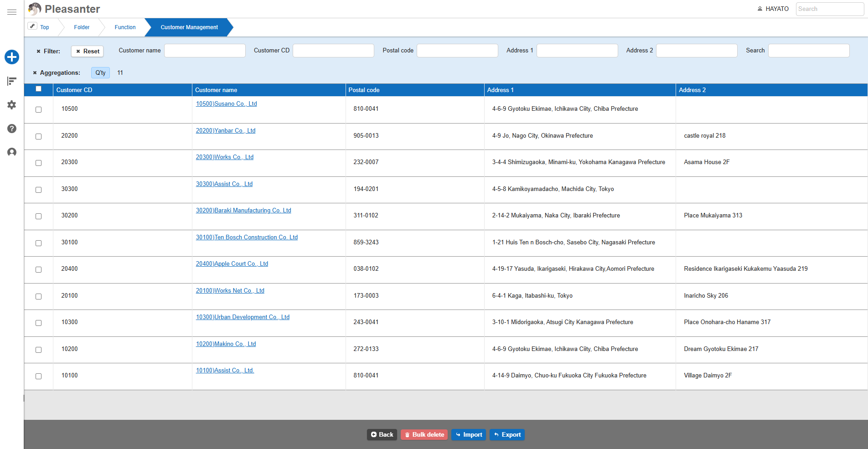This screenshot has width=868, height=449.
Task: Open the help question mark icon
Action: [x=12, y=129]
